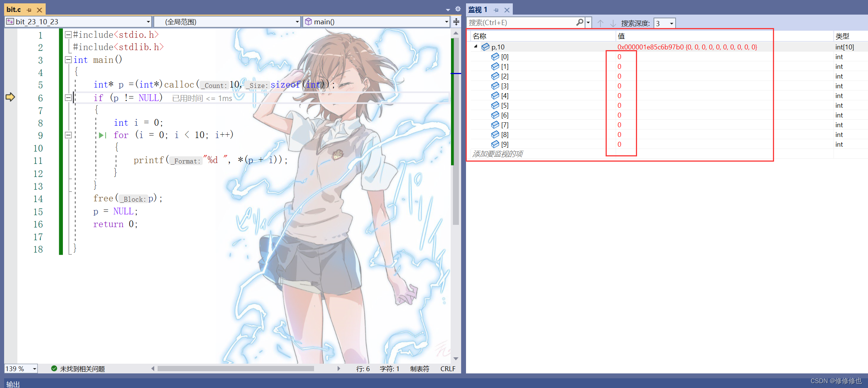Click the watch find previous up arrow
Screen dimensions: 868x388
click(600, 23)
